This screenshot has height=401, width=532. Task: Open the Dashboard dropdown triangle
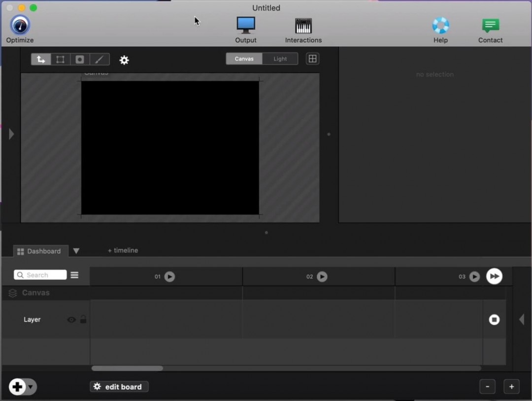tap(76, 251)
